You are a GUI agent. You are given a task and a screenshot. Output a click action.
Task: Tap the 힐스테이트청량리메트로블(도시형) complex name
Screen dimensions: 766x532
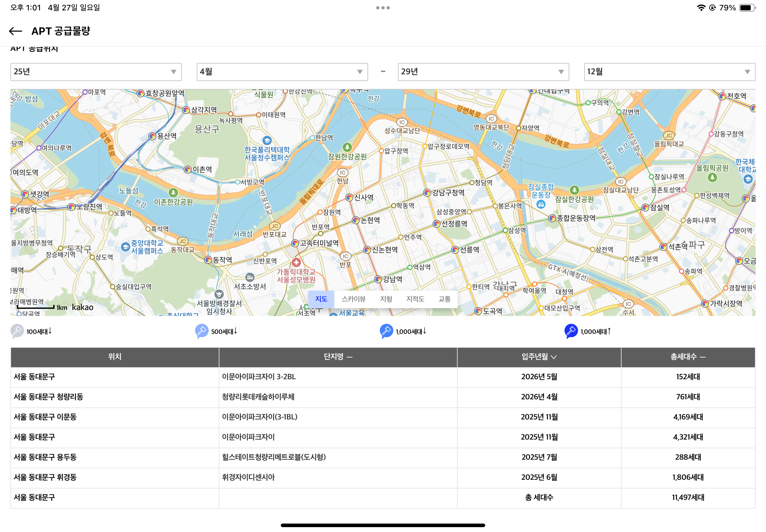274,457
